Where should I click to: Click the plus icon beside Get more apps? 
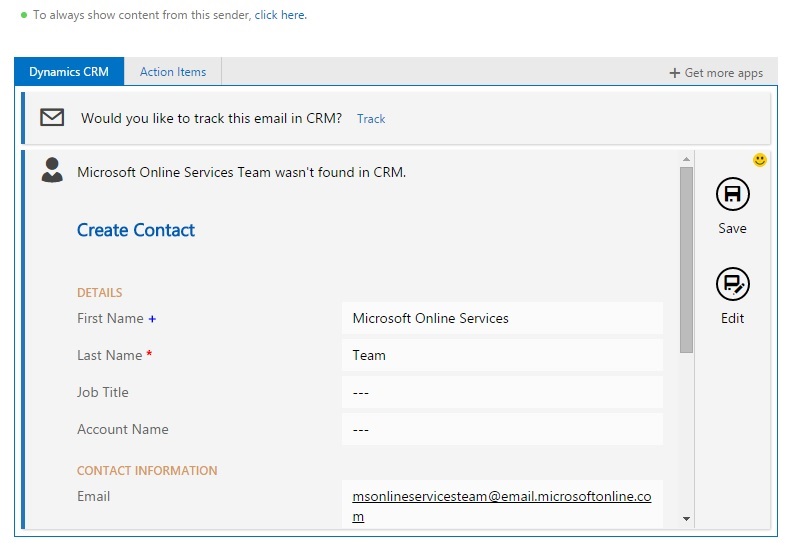(x=675, y=73)
